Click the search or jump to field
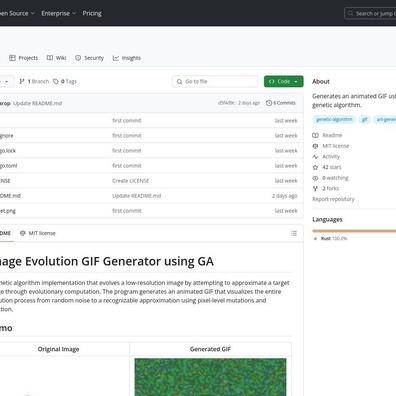This screenshot has width=396, height=396. 370,13
